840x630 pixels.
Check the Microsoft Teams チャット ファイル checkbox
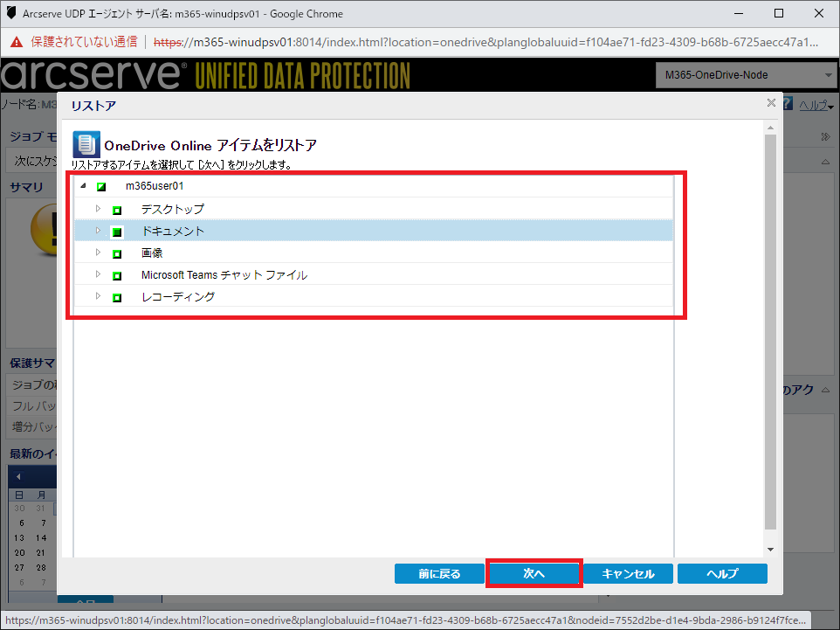117,276
